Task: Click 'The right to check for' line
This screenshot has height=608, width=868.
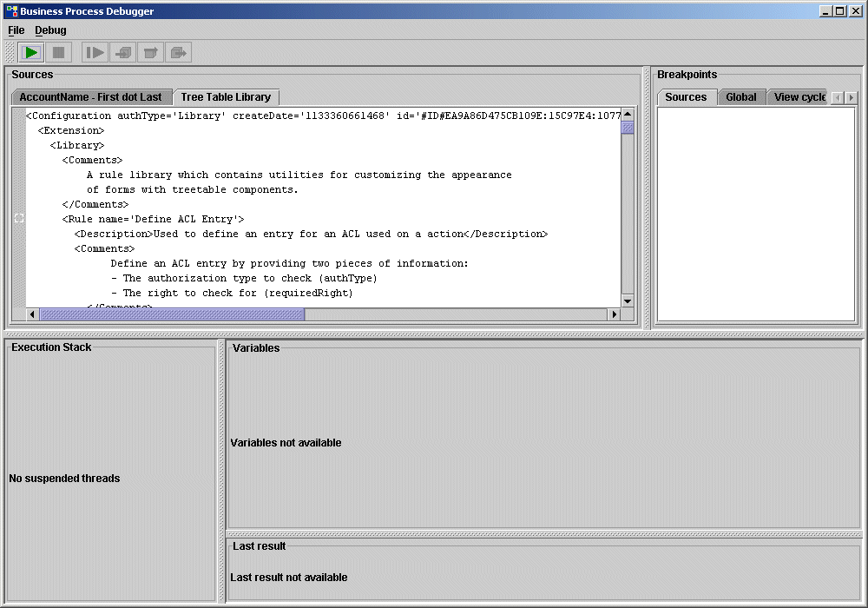Action: (x=232, y=293)
